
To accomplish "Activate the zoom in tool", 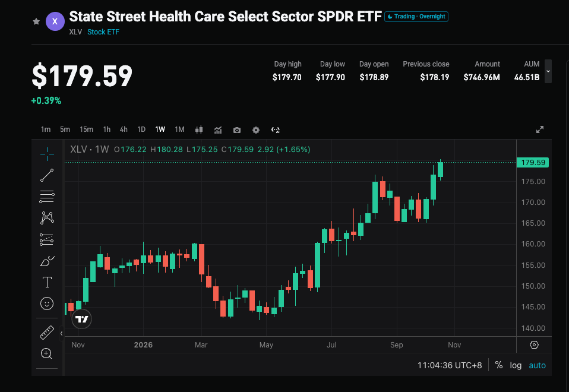I will (47, 353).
